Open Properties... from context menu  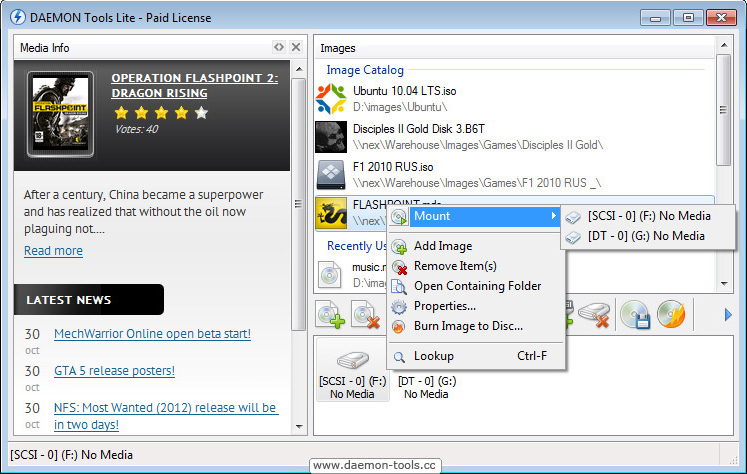click(x=475, y=306)
